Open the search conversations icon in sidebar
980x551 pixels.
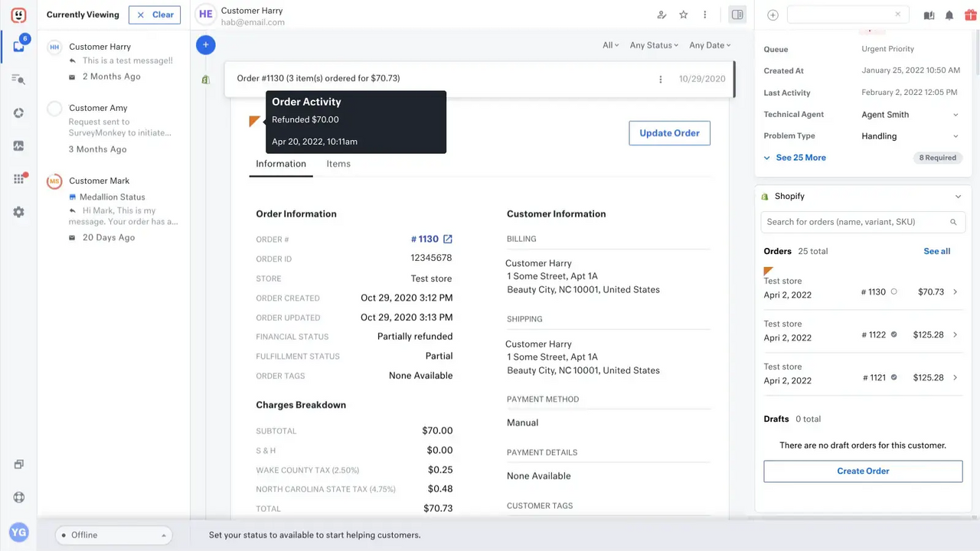pyautogui.click(x=18, y=79)
